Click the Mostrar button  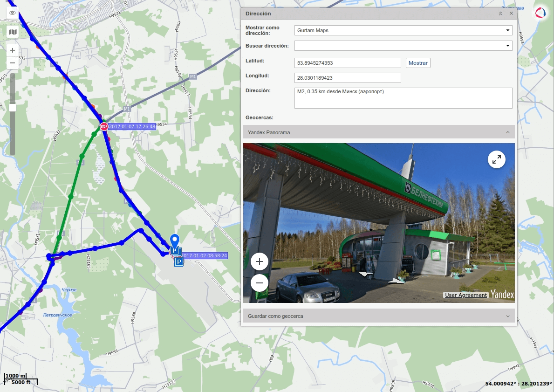(x=417, y=62)
